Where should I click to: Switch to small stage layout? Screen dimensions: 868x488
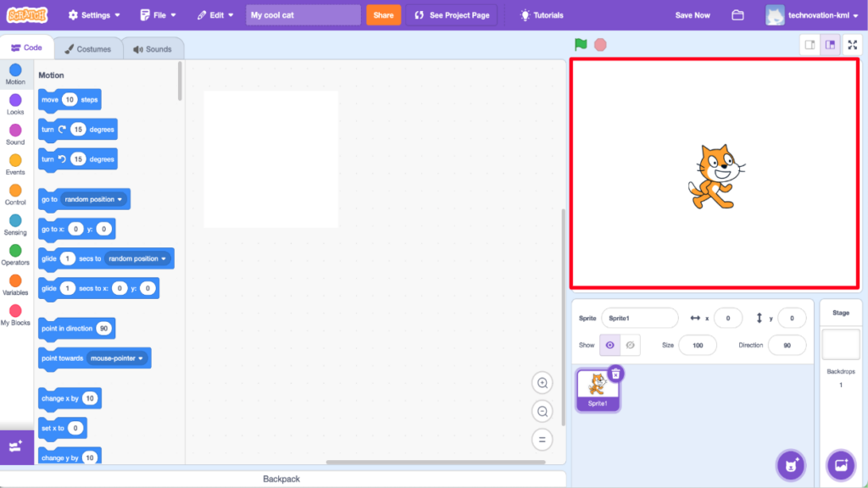(x=810, y=45)
